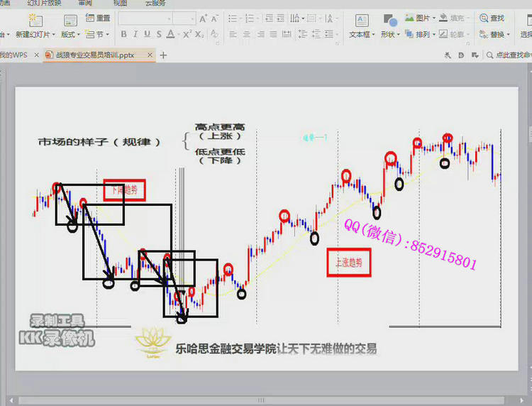Click the Bold formatting icon
This screenshot has width=532, height=406.
point(124,34)
